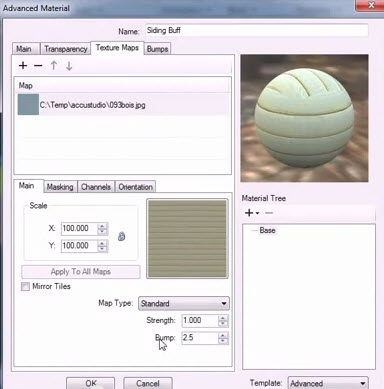
Task: Select the Base item in Material Tree
Action: tap(267, 230)
